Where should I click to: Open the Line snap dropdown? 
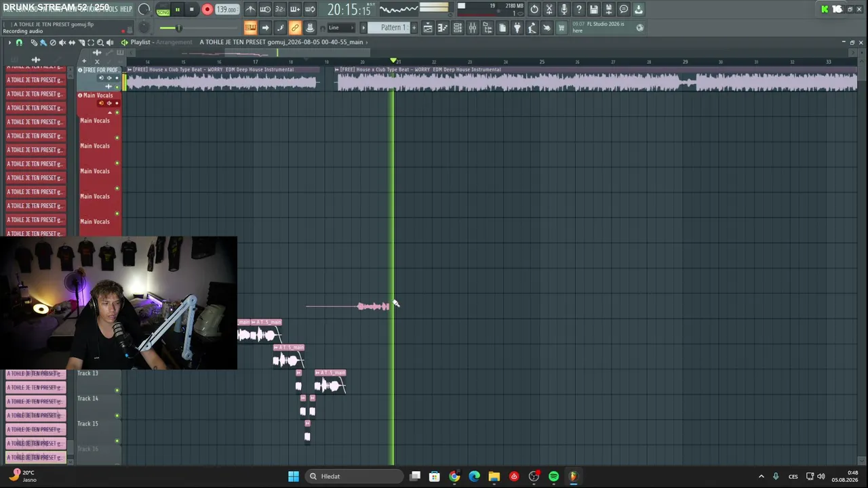(x=341, y=28)
